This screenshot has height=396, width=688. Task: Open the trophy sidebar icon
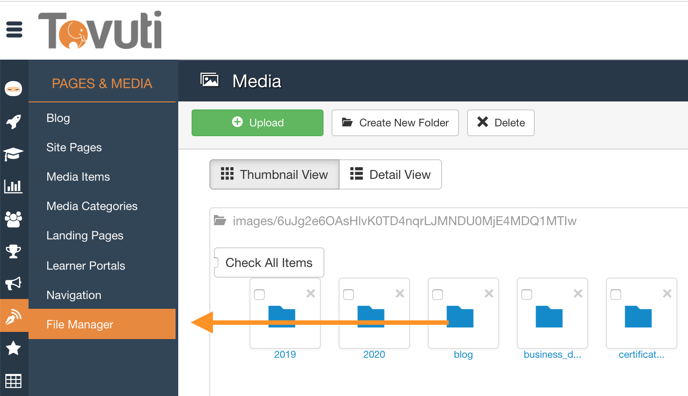[x=13, y=251]
